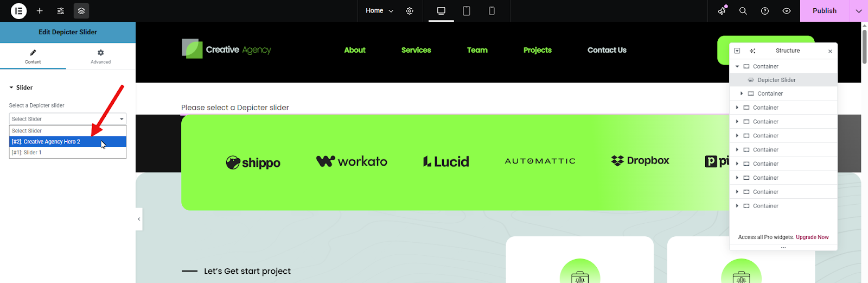Expand the indented nested Container in Structure
Screen dimensions: 868x283
(x=742, y=93)
